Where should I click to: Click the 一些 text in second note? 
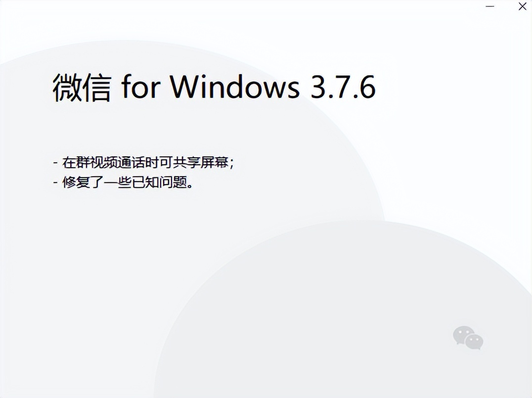click(x=117, y=182)
